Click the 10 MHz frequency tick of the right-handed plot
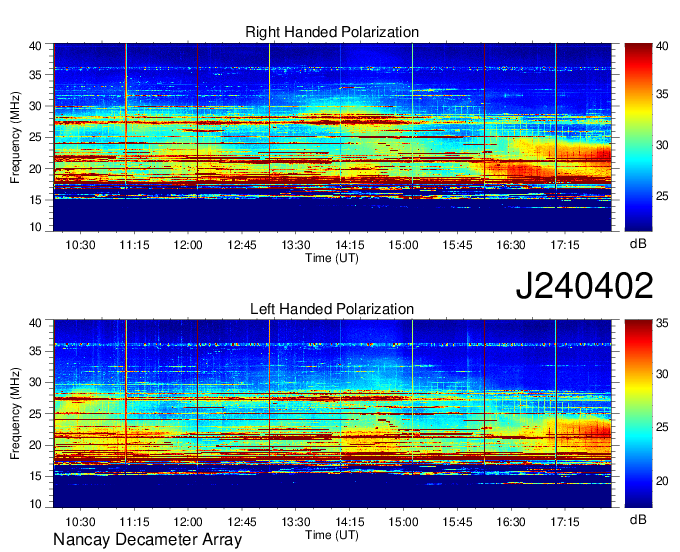The image size is (680, 552). click(x=36, y=226)
